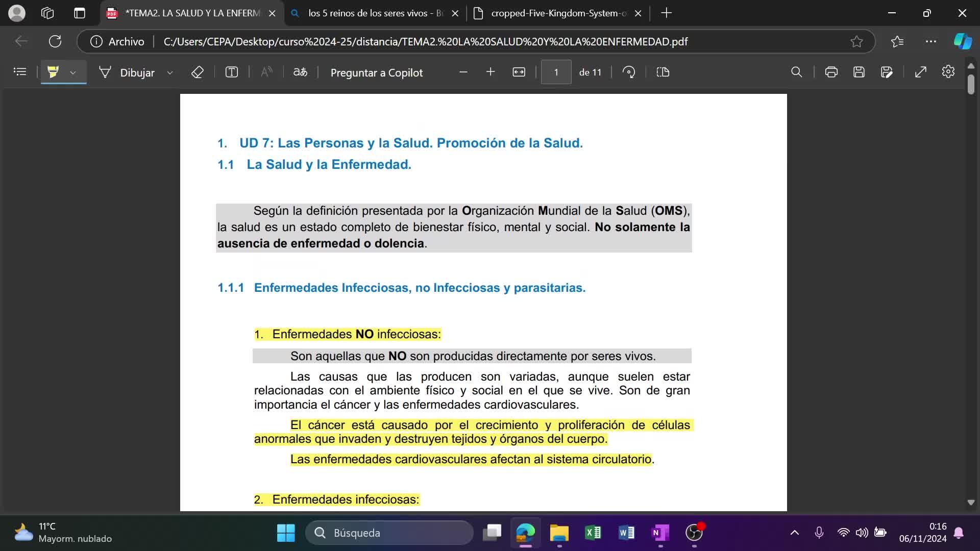The image size is (980, 551).
Task: Expand the Highlight color dropdown arrow
Action: 73,73
